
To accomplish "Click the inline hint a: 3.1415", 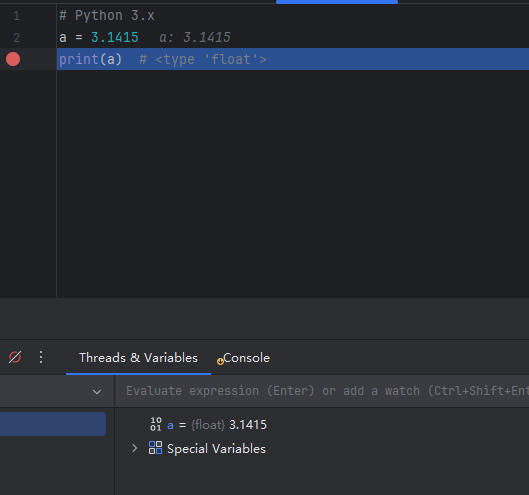I will 195,37.
